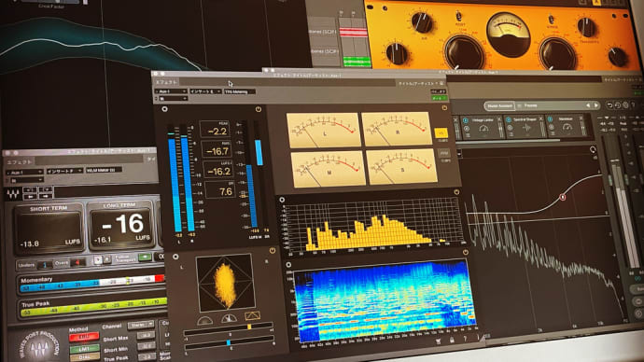Open the WLM plugin name dropdown
The width and height of the screenshot is (644, 362).
click(103, 170)
